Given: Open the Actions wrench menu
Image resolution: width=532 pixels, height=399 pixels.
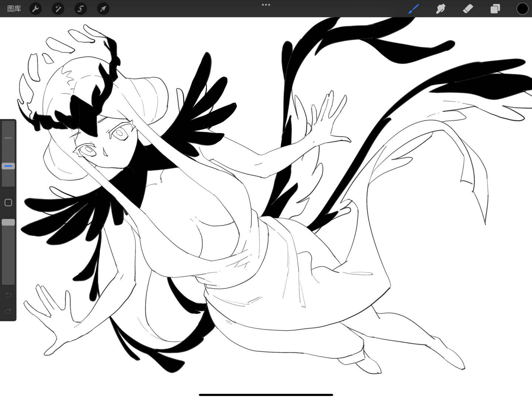Looking at the screenshot, I should (x=35, y=8).
